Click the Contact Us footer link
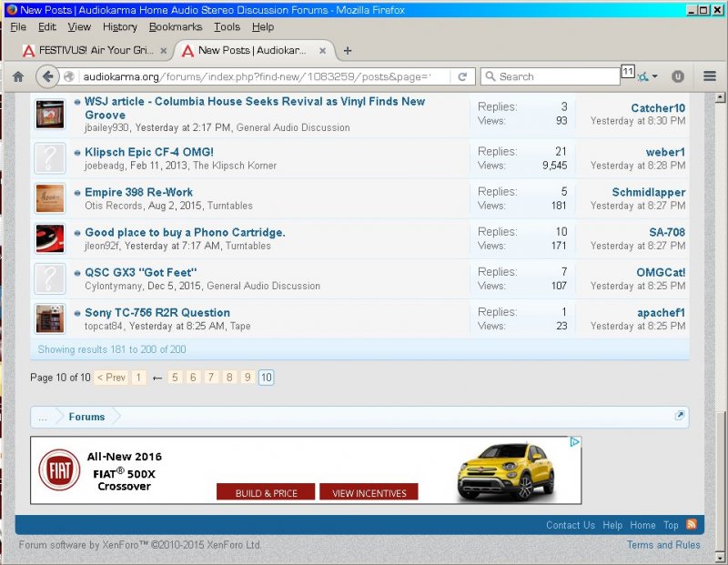Image resolution: width=728 pixels, height=565 pixels. click(x=571, y=525)
